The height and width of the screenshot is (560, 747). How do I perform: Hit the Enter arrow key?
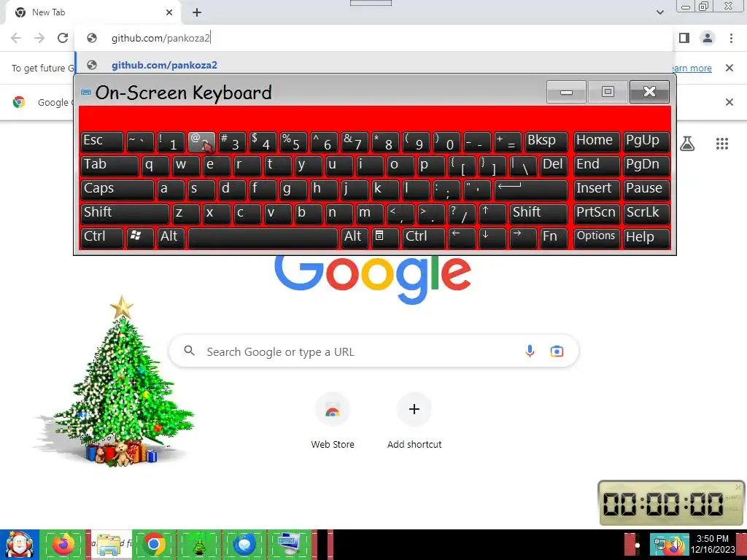click(x=531, y=190)
